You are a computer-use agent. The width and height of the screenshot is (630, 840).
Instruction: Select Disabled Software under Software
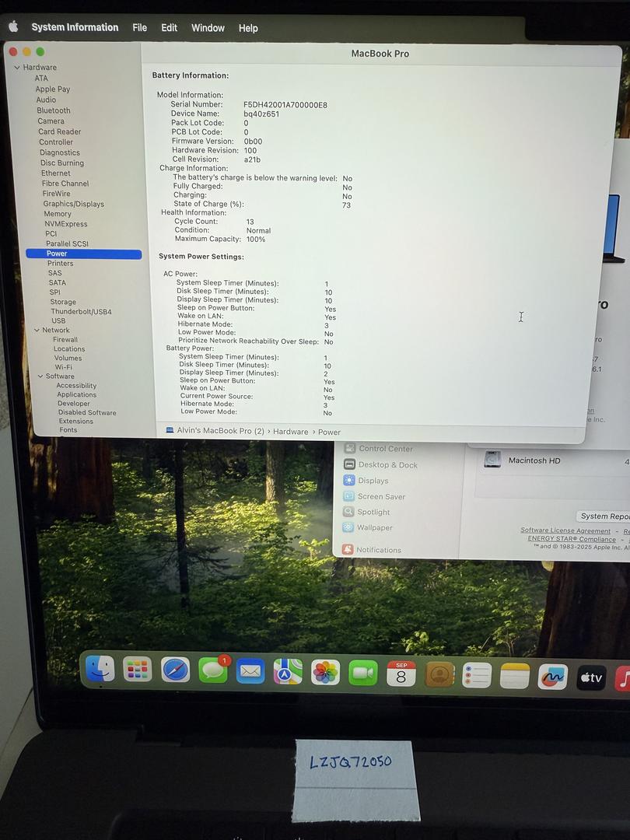pyautogui.click(x=87, y=412)
